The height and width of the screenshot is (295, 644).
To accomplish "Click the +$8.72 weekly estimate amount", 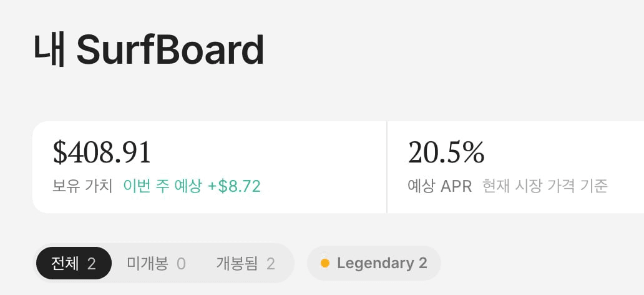I will pos(234,186).
